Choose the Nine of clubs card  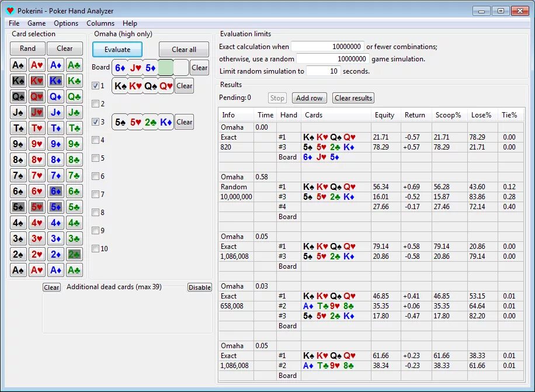click(74, 144)
